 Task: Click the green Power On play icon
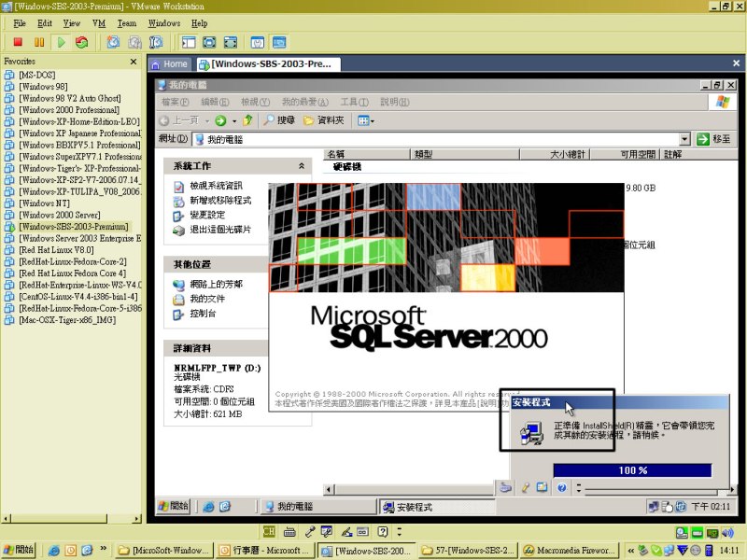[61, 42]
